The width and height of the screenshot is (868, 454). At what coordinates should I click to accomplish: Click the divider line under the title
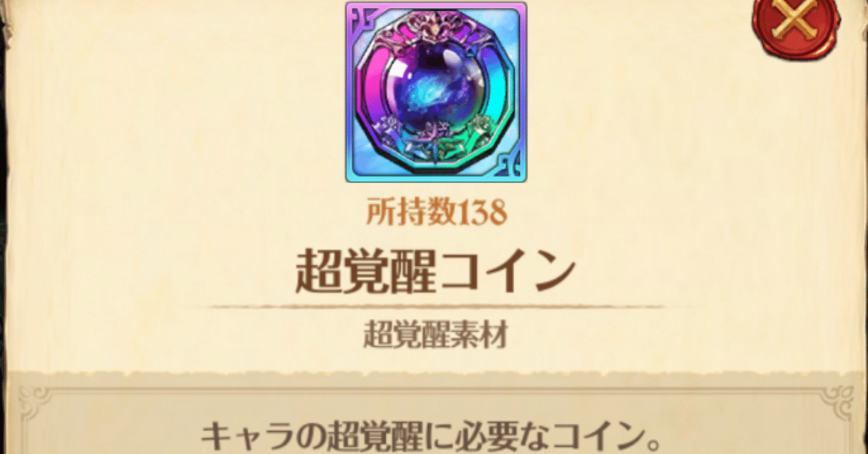(435, 307)
